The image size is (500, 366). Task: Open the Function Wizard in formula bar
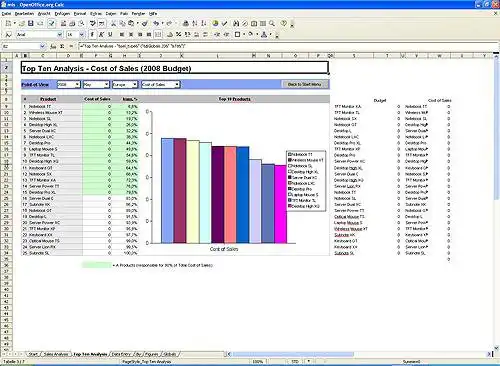click(x=53, y=46)
